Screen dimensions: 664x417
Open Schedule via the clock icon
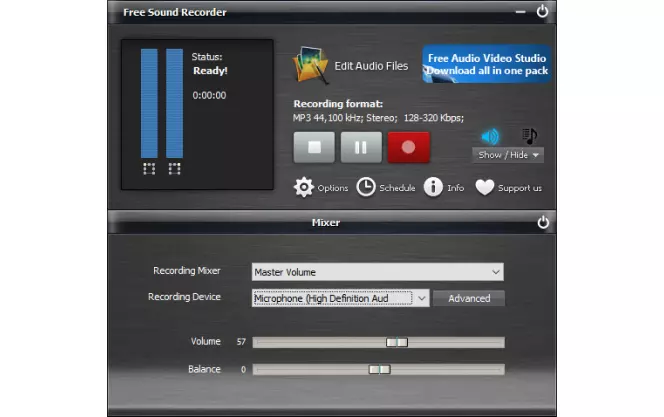(x=366, y=187)
